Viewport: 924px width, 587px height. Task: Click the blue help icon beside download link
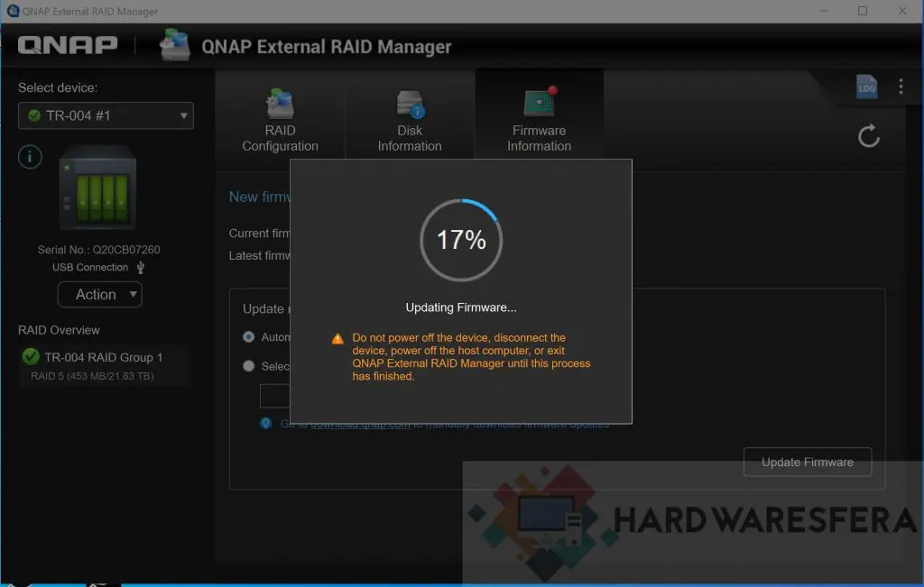pyautogui.click(x=266, y=423)
